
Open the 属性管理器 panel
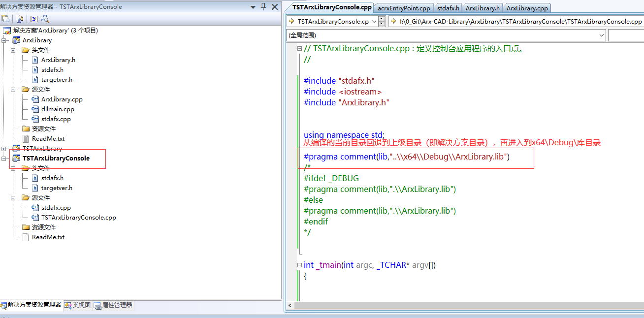click(x=114, y=305)
